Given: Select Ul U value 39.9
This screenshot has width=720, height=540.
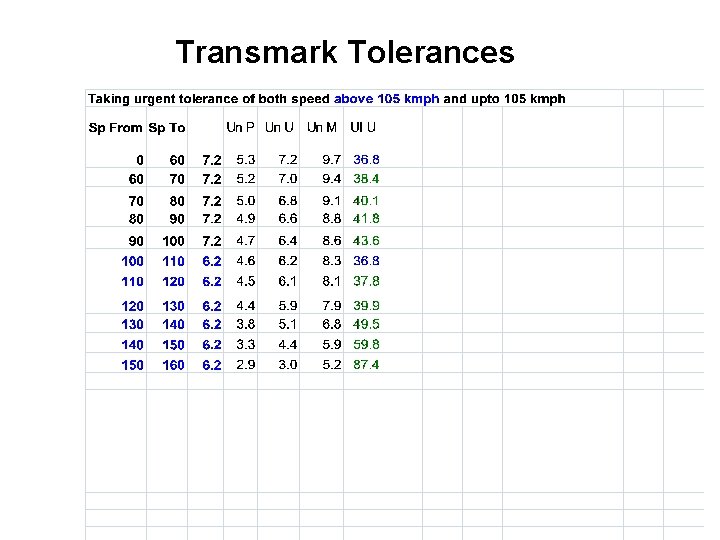Looking at the screenshot, I should tap(366, 306).
